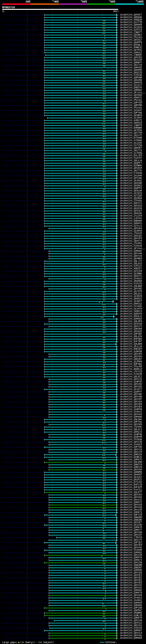The width and height of the screenshot is (146, 644).
Task: Select label UniRef100_B9N631
Action: point(131,47)
